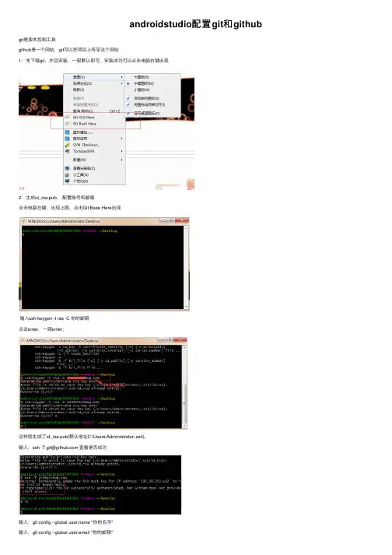The image size is (392, 555).
Task: Click the line '点击enter, 一路enter;'
Action: pos(41,329)
